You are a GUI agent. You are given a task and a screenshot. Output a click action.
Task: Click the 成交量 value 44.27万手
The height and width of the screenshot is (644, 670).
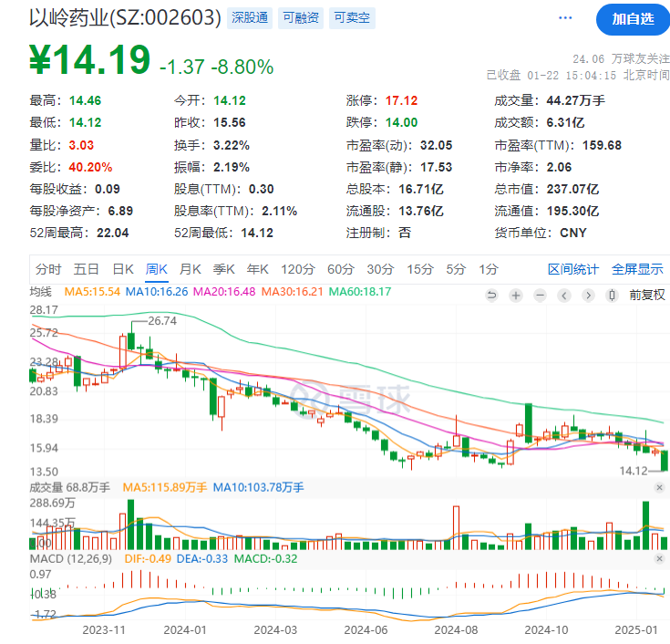point(575,101)
